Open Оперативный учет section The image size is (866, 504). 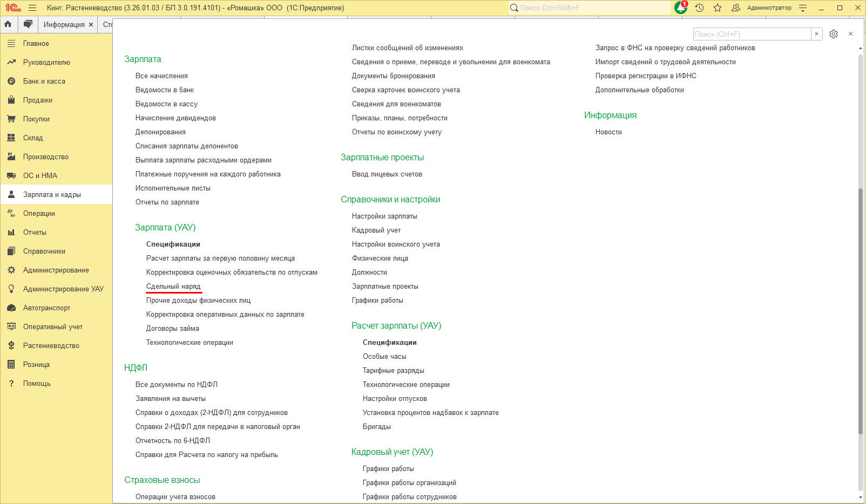[56, 326]
